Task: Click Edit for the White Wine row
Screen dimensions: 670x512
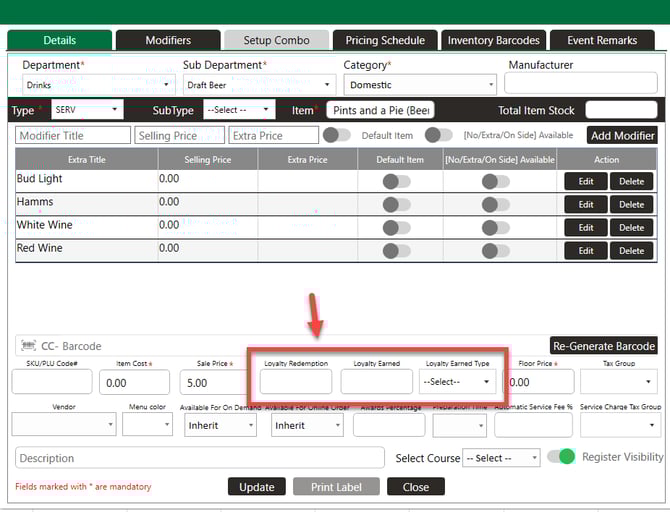Action: click(586, 228)
